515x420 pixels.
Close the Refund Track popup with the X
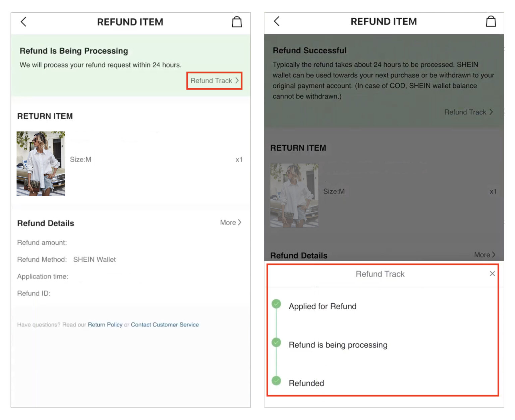coord(492,274)
